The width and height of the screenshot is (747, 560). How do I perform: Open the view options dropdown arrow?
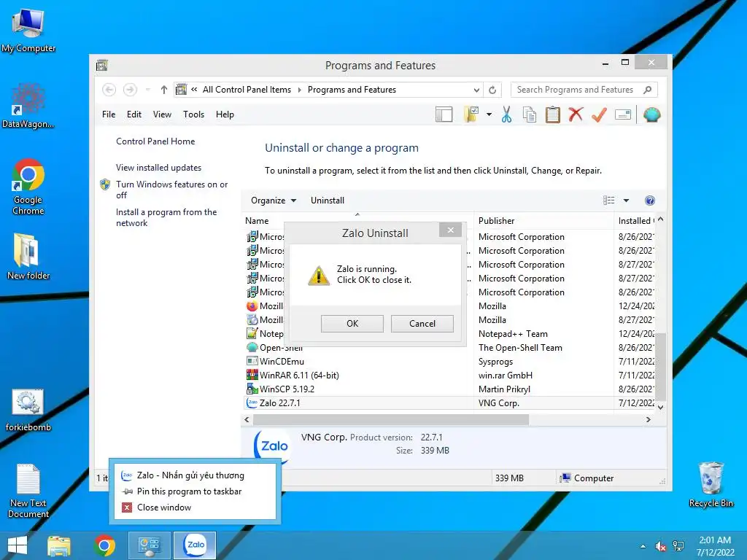coord(626,201)
